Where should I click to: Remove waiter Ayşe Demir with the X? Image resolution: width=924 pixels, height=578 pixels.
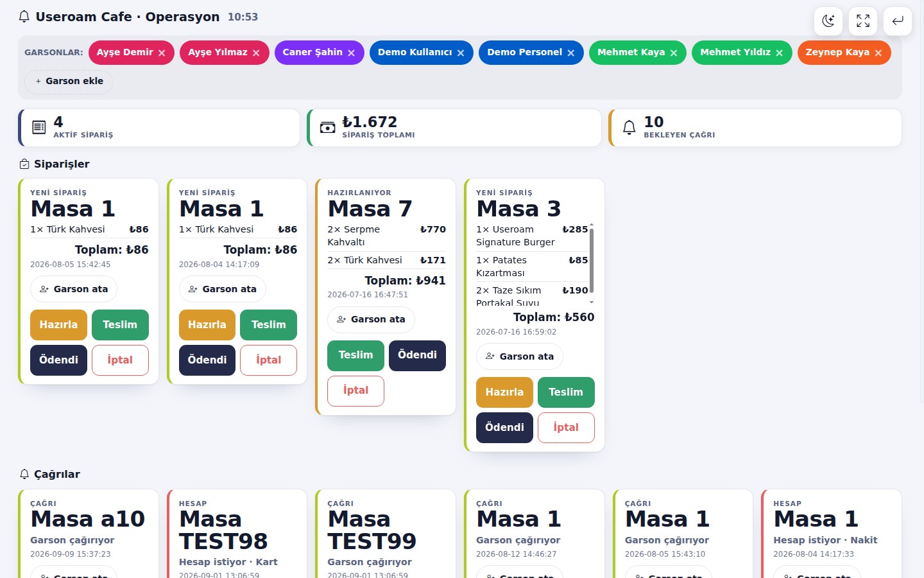pyautogui.click(x=162, y=53)
